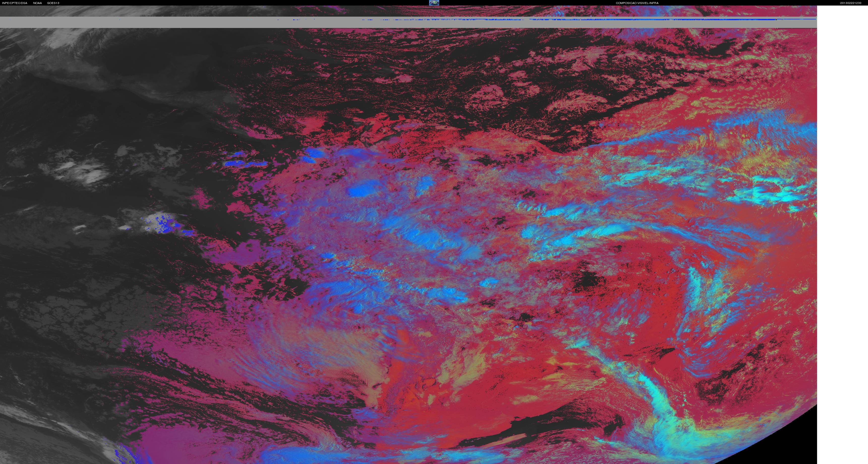Image resolution: width=868 pixels, height=464 pixels.
Task: Click the white cloud cluster on the left gray side
Action: pos(84,172)
